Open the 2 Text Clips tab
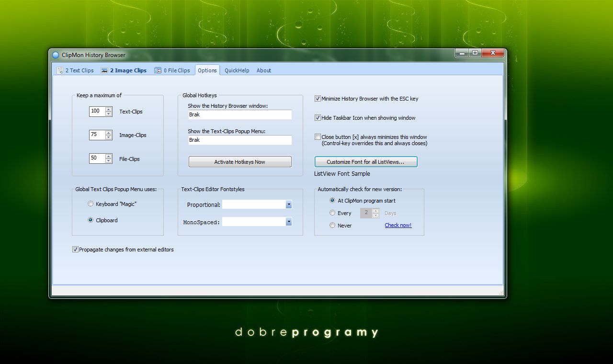The image size is (613, 364). 75,70
